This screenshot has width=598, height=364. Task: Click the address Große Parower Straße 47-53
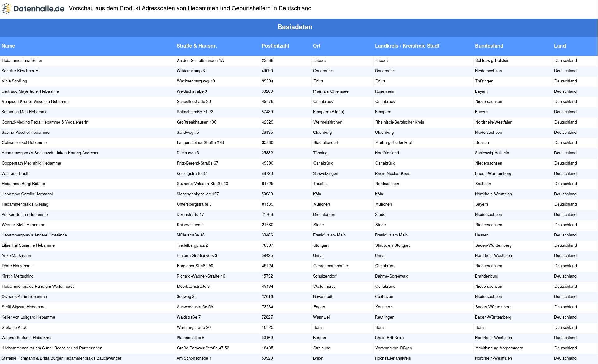tap(203, 348)
